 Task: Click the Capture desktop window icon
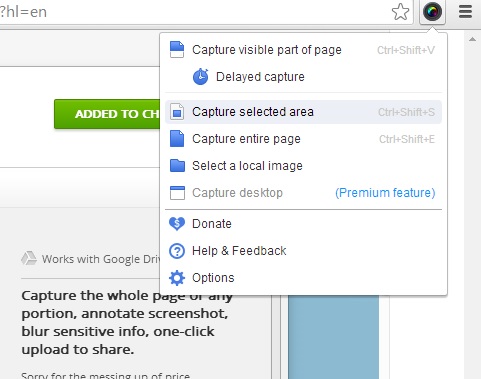click(177, 193)
